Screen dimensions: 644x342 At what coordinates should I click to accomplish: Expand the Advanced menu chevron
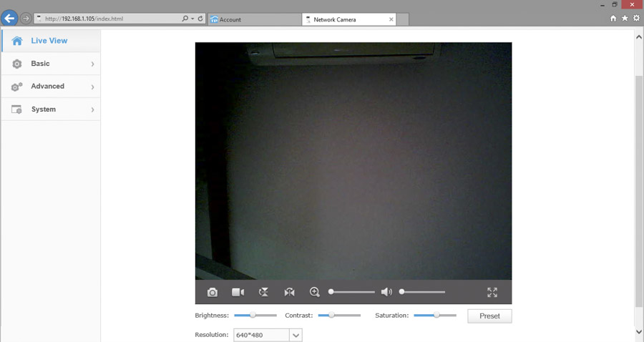click(92, 87)
